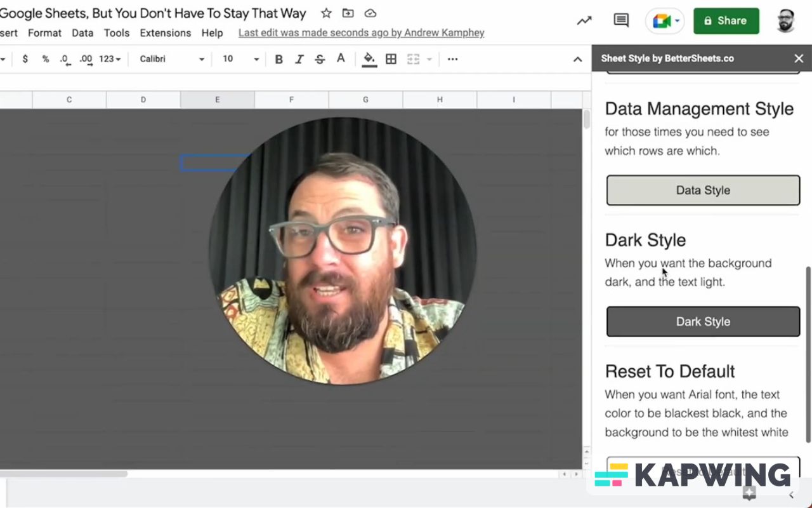The height and width of the screenshot is (508, 812).
Task: Open the borders tool
Action: click(391, 59)
